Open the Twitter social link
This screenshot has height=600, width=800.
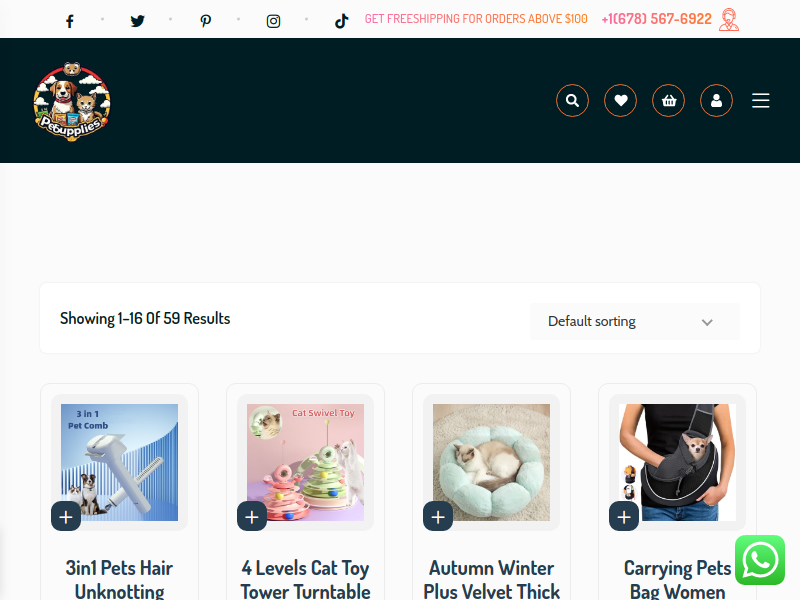tap(137, 21)
